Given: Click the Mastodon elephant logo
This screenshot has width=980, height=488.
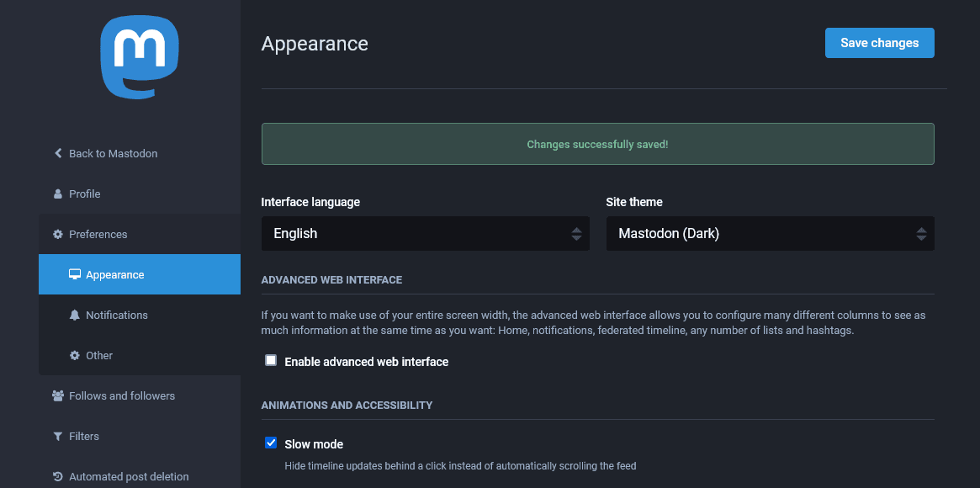Looking at the screenshot, I should 140,57.
